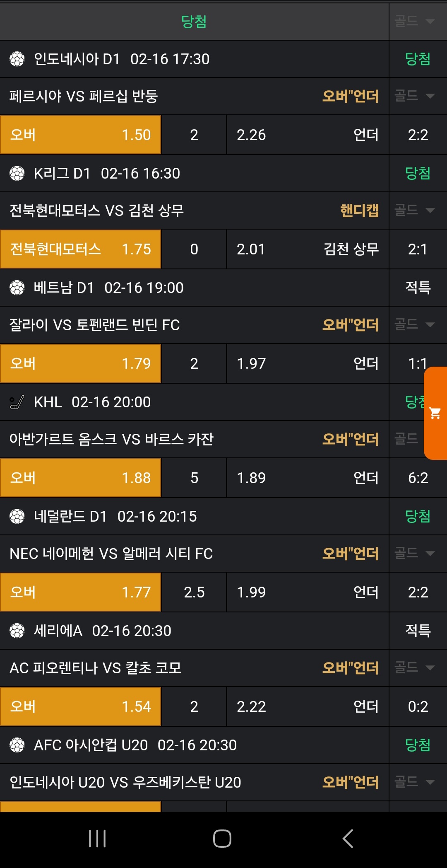
Task: Tap soccer ball icon beside K리그 D1
Action: tap(17, 173)
